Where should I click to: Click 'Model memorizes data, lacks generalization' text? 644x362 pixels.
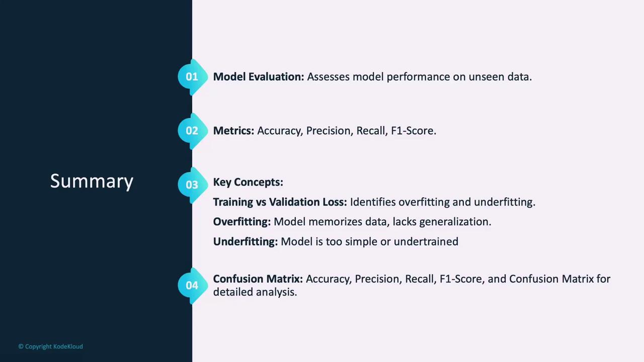pos(382,222)
